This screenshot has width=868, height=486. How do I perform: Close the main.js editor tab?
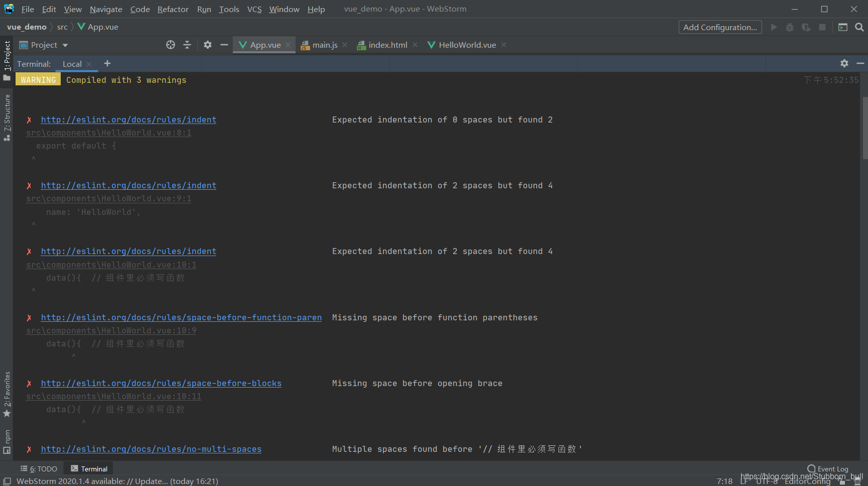pos(345,45)
